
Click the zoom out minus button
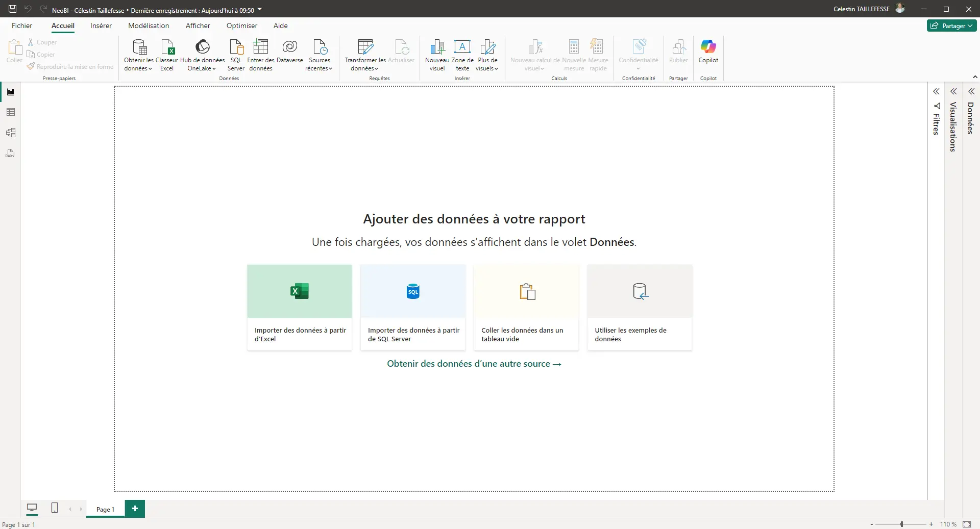(872, 524)
